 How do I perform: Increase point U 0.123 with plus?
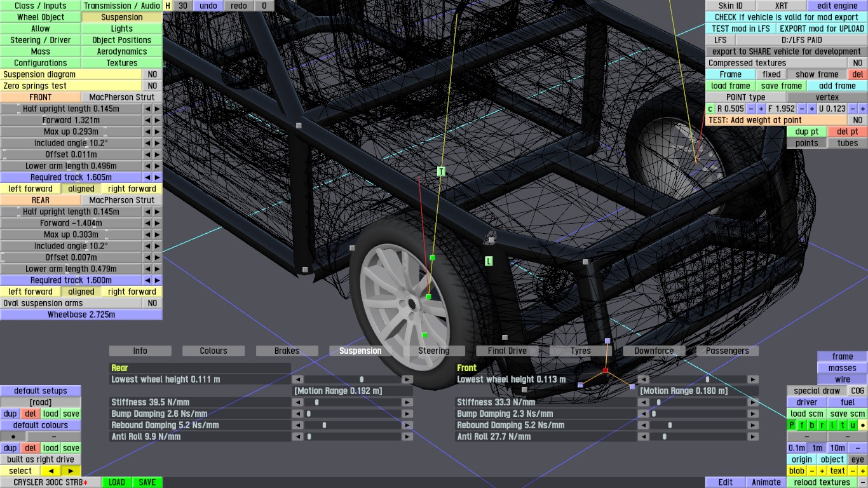863,109
